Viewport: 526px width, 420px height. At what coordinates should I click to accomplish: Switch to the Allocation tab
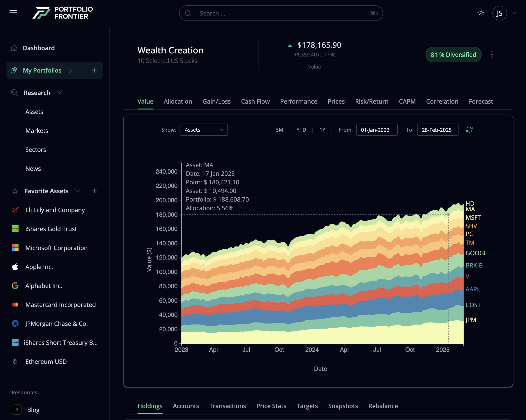(178, 101)
